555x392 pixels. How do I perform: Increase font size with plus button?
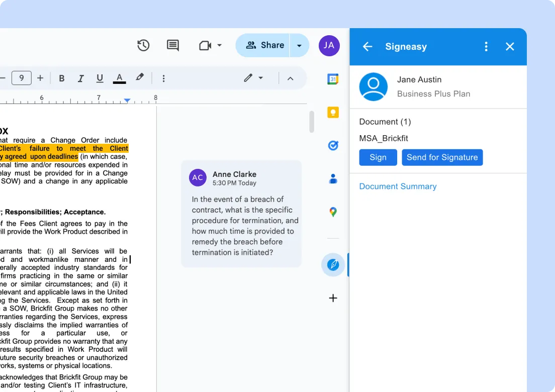tap(40, 78)
